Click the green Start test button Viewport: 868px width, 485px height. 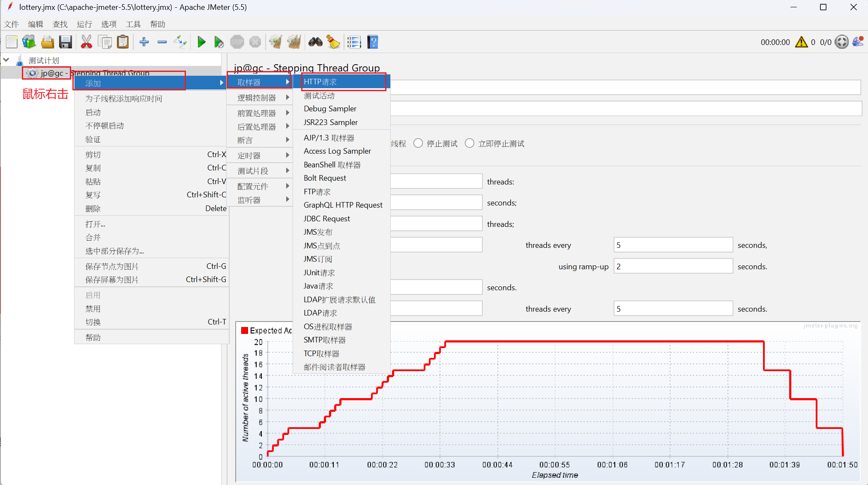point(201,42)
